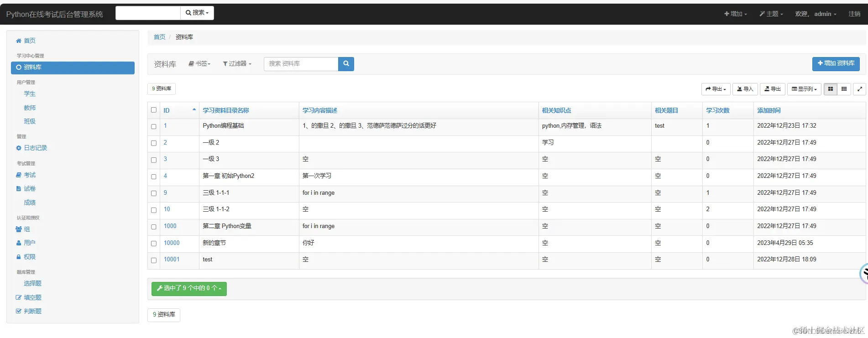The height and width of the screenshot is (338, 868).
Task: Check the row for 一级 2
Action: [x=154, y=143]
